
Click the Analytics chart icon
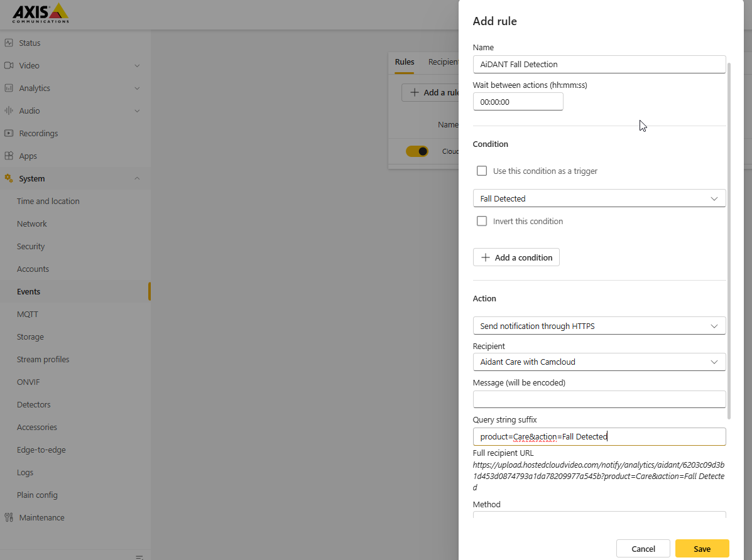tap(9, 88)
